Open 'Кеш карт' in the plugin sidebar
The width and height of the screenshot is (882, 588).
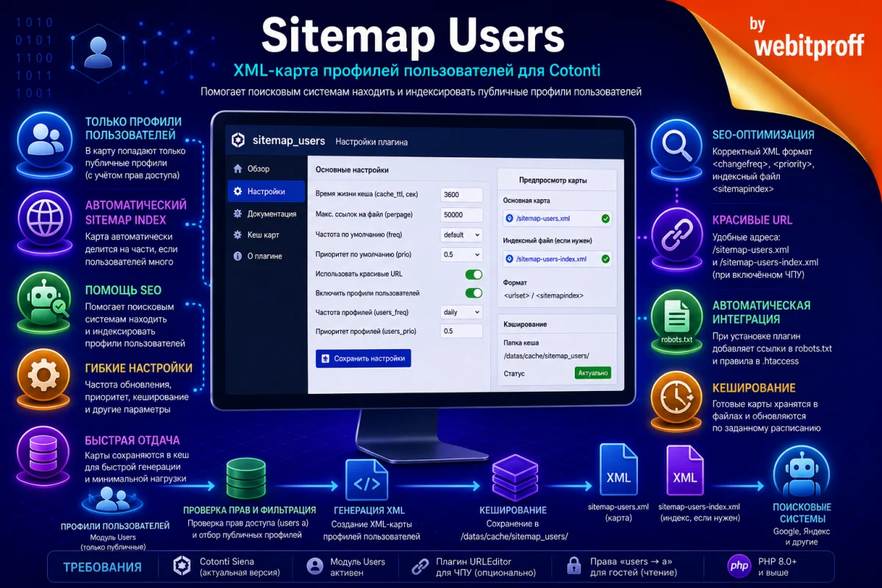tap(265, 234)
